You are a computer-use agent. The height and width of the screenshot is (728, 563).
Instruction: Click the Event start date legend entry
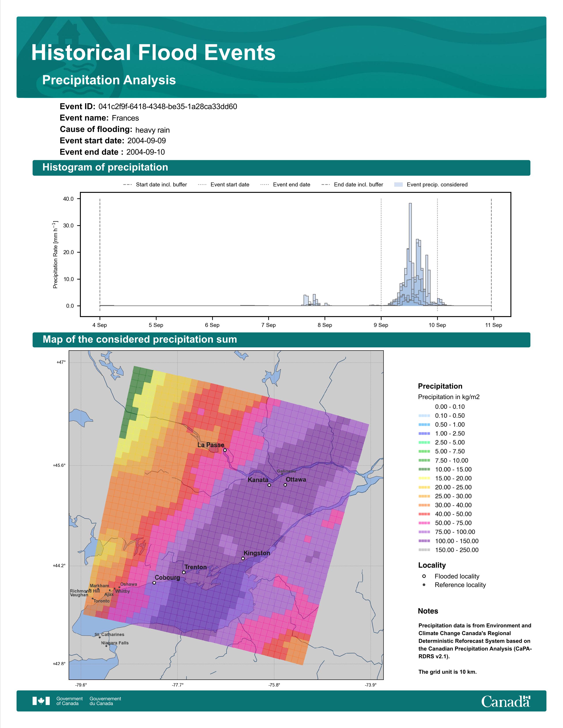click(223, 185)
